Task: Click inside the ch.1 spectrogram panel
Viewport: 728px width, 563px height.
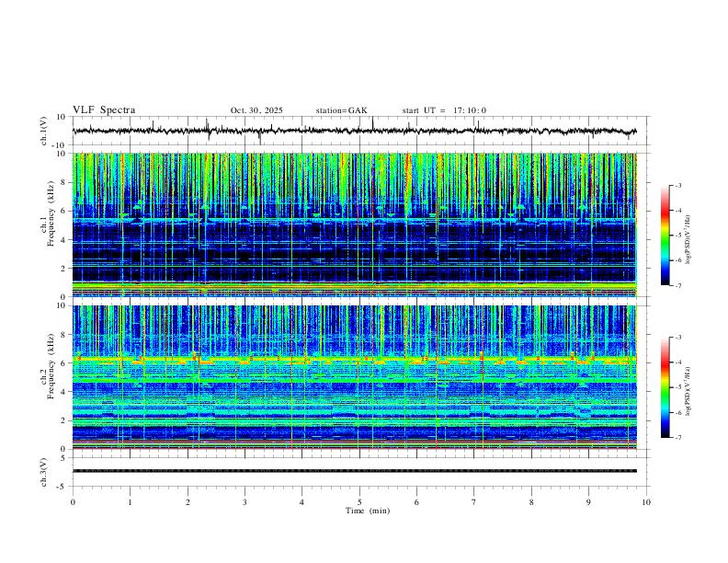Action: point(354,224)
